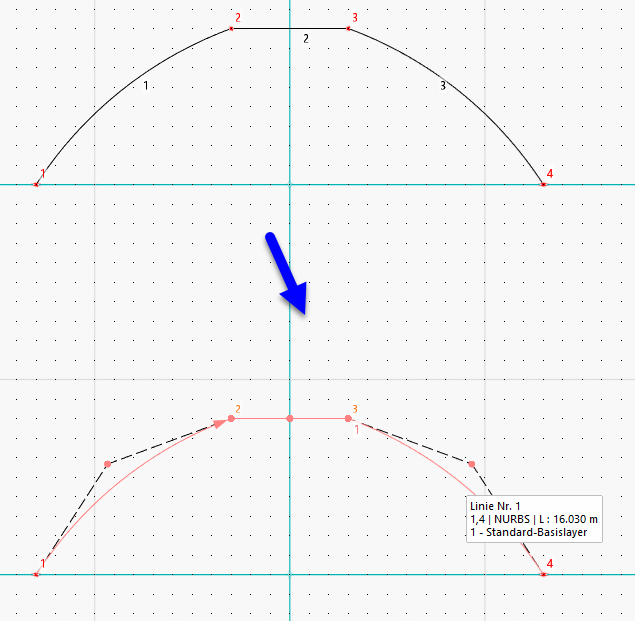Select the left NURBS control polygon point

point(107,464)
